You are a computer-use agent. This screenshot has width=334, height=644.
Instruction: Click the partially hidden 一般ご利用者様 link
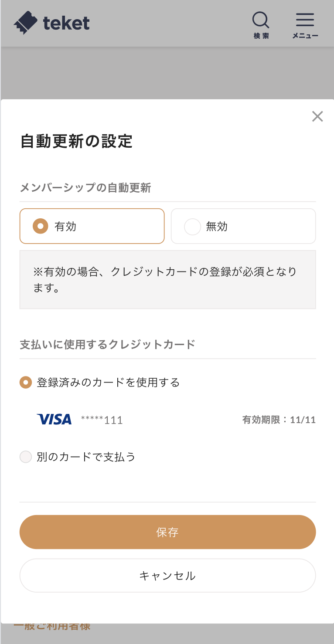coord(52,627)
